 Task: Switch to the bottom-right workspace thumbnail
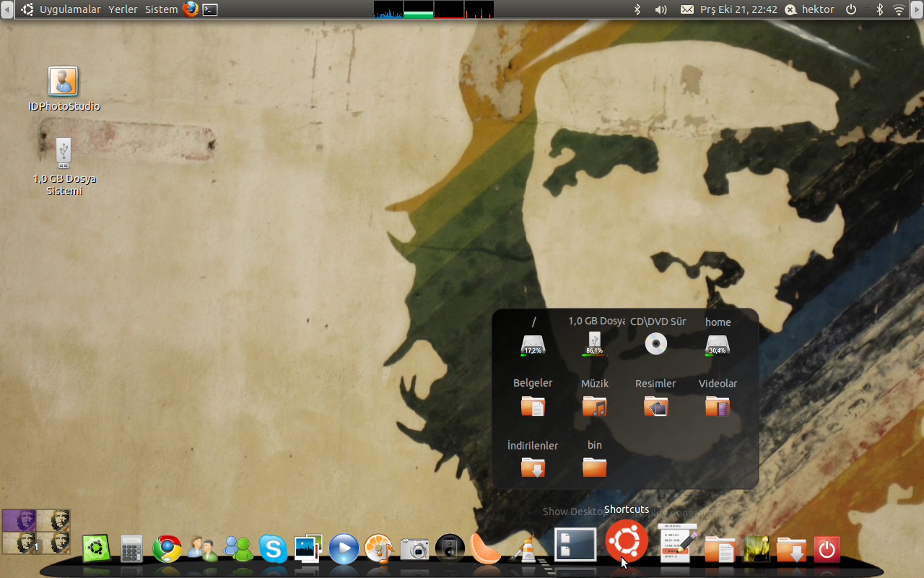53,543
